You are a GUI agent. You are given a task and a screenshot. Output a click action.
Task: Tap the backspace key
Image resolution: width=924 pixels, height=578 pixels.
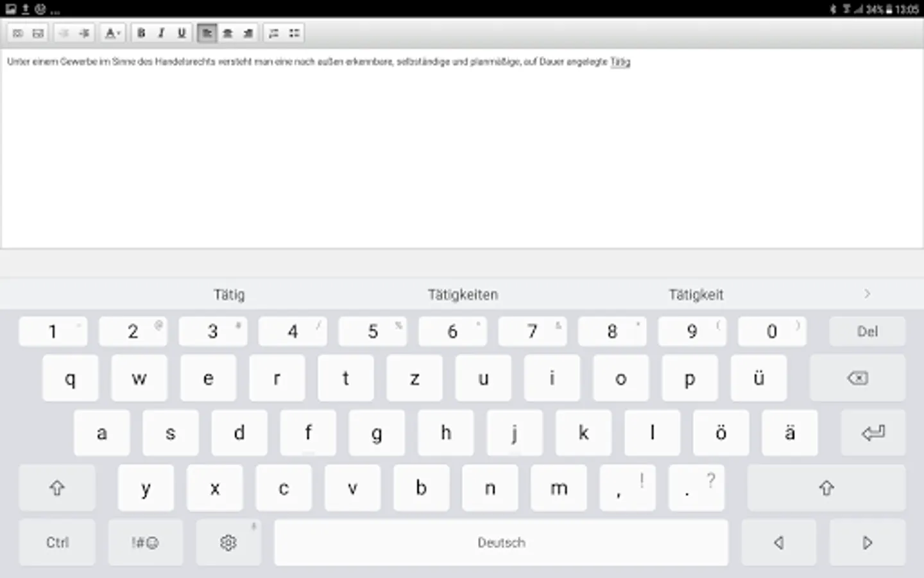[858, 378]
